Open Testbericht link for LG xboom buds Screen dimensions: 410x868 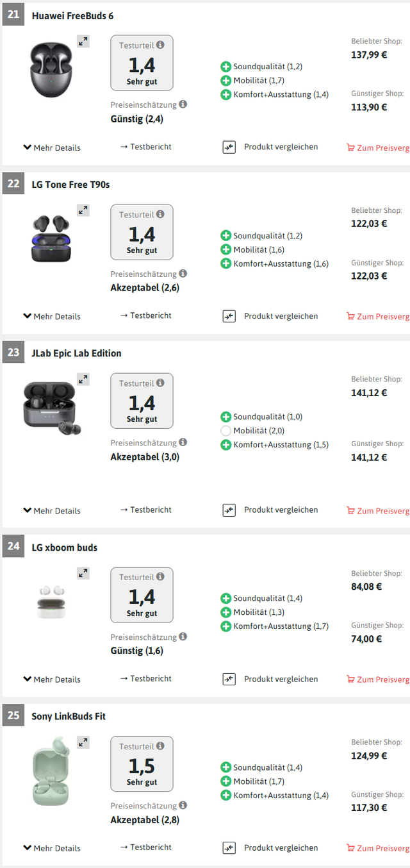click(x=146, y=678)
